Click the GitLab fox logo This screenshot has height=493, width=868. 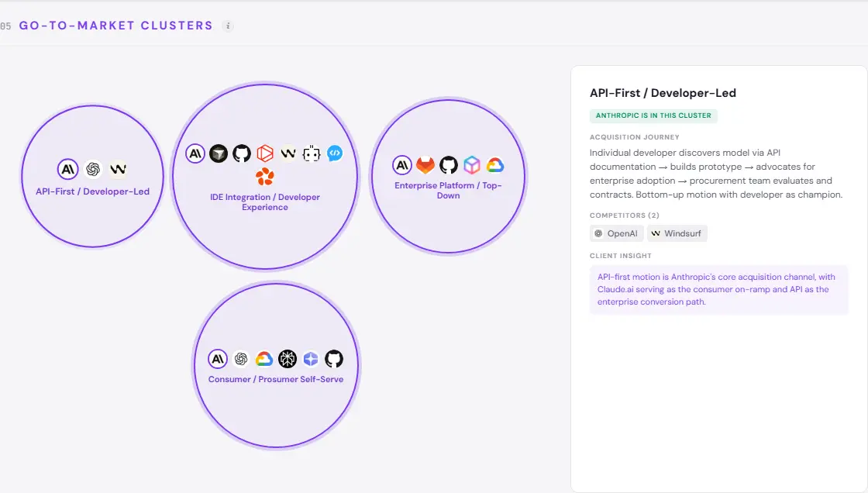[x=425, y=165]
